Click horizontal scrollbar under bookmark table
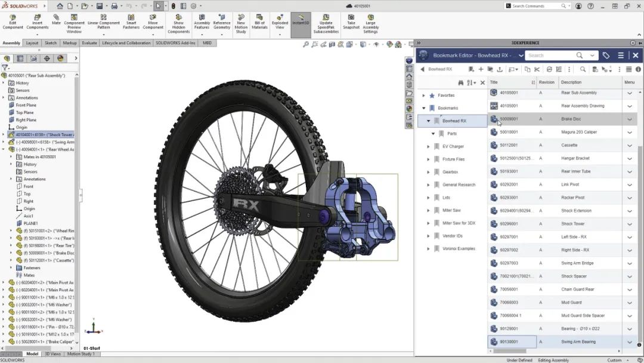 pos(509,351)
